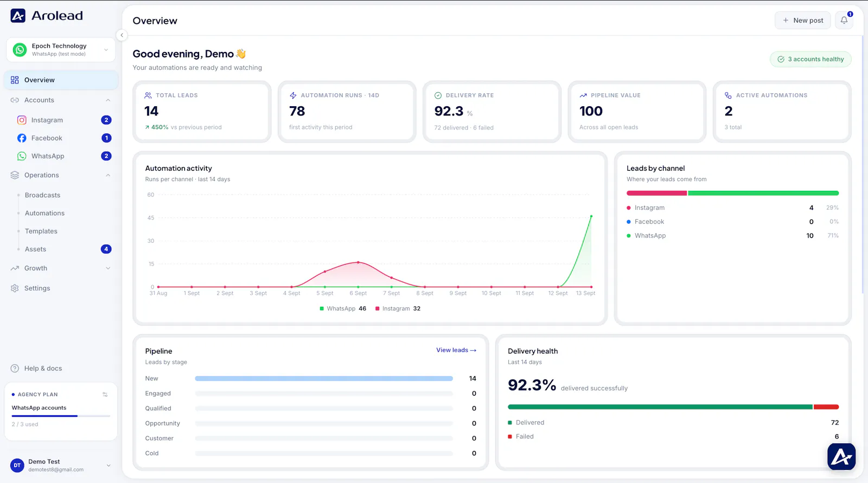Click the Delivery Rate checkmark icon

pyautogui.click(x=438, y=95)
